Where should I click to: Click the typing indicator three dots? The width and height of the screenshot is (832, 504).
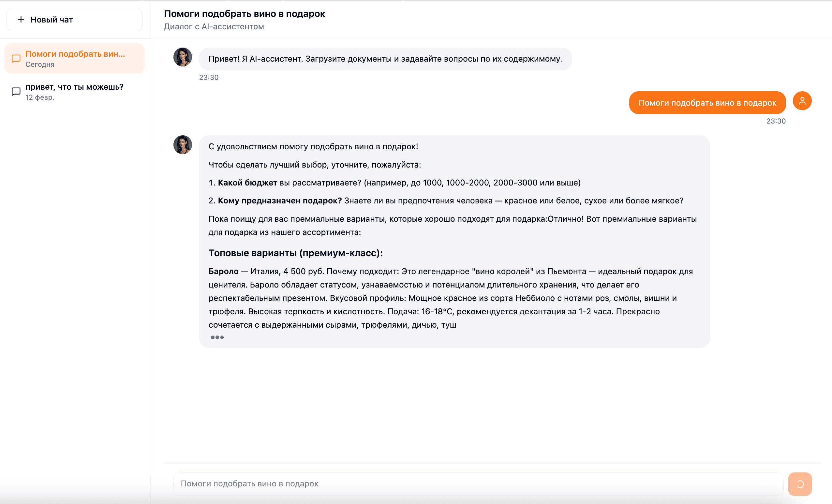[x=217, y=337]
